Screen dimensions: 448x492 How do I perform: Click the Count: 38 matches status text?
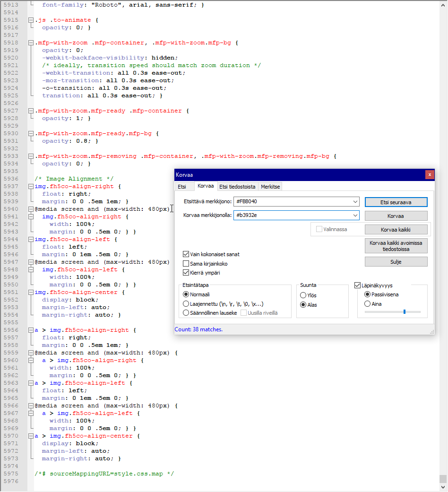[198, 329]
